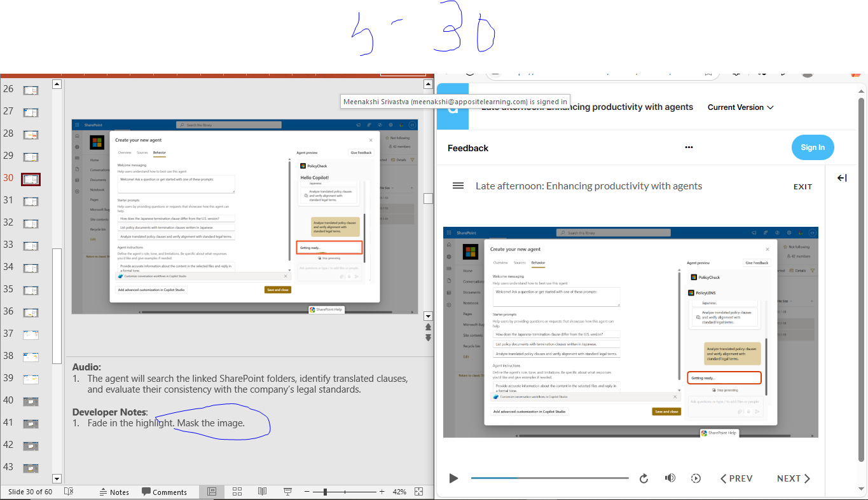Play the course slide audio

453,478
